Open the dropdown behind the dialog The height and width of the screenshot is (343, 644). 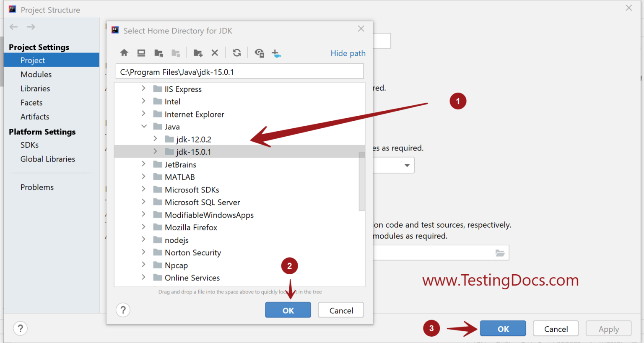coord(406,165)
